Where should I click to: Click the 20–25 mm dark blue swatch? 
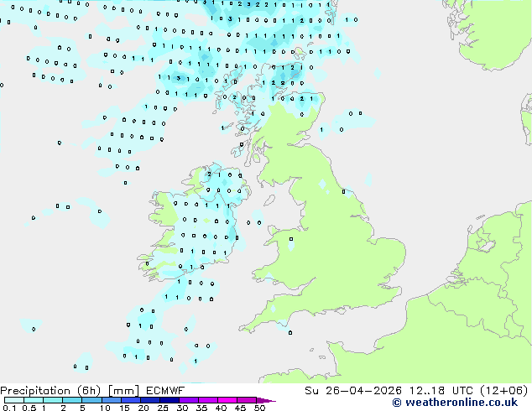pyautogui.click(x=149, y=400)
